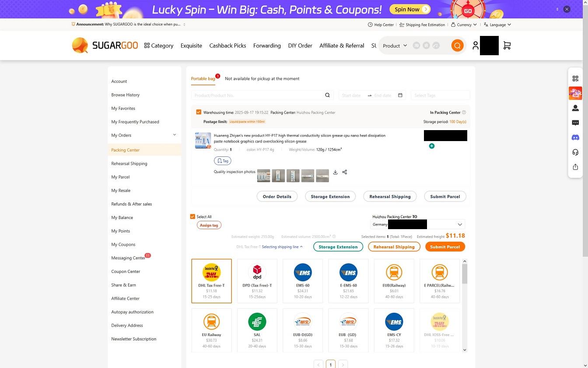Click the green plus icon beside product
Viewport: 588px width, 368px height.
pos(432,146)
